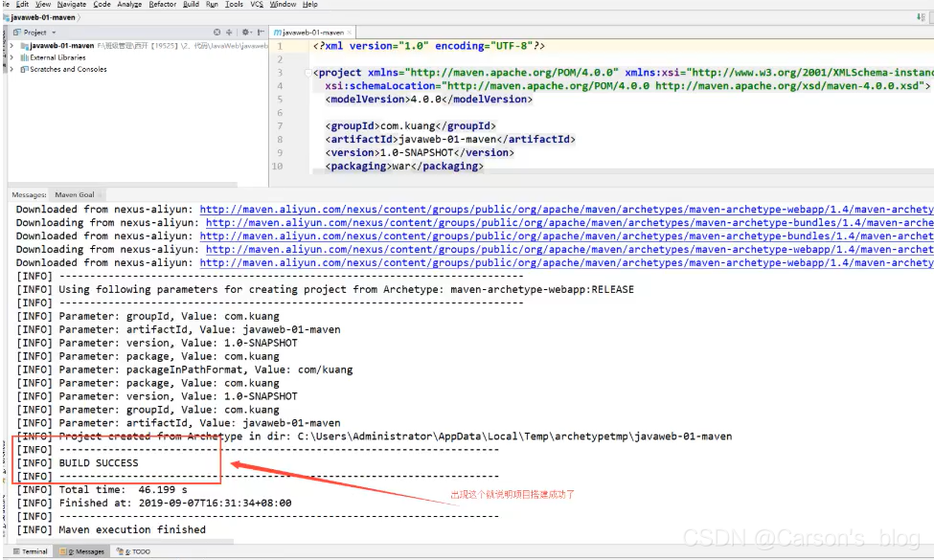
Task: Click the xml version declaration line
Action: pos(429,46)
